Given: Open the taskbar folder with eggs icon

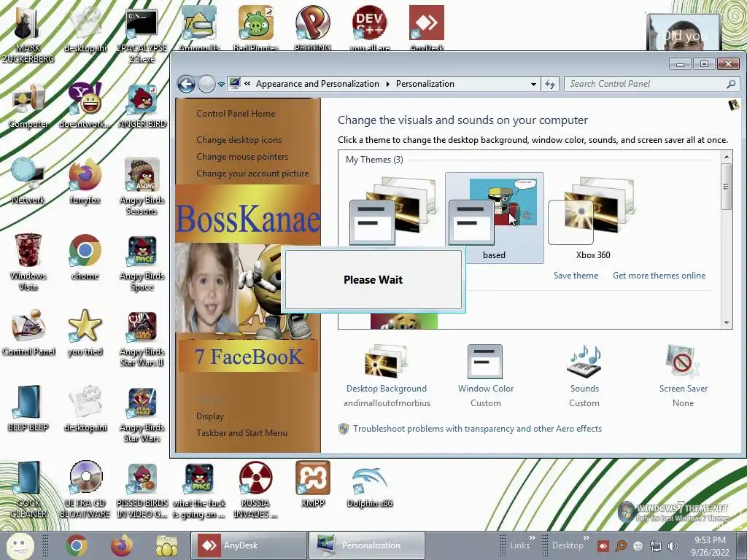Looking at the screenshot, I should (167, 545).
